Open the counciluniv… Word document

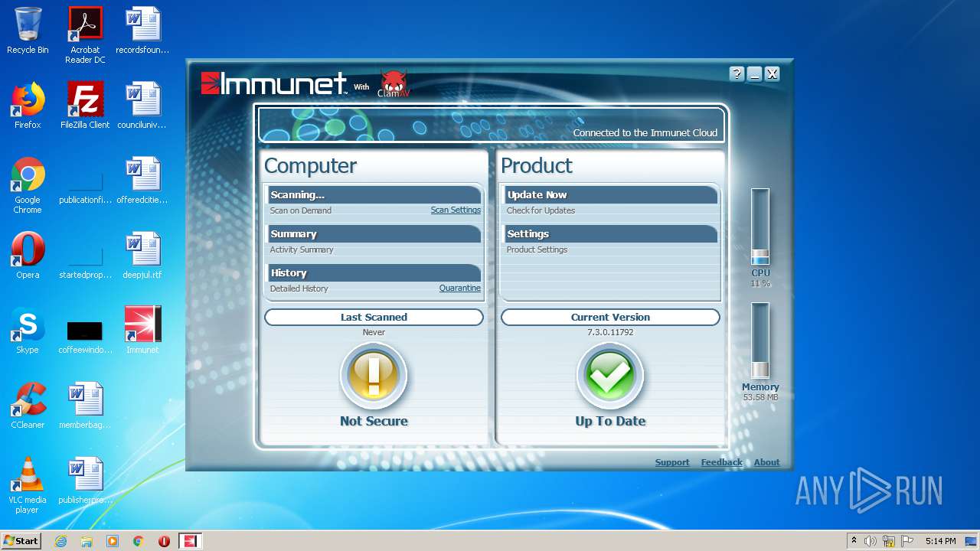tap(142, 106)
